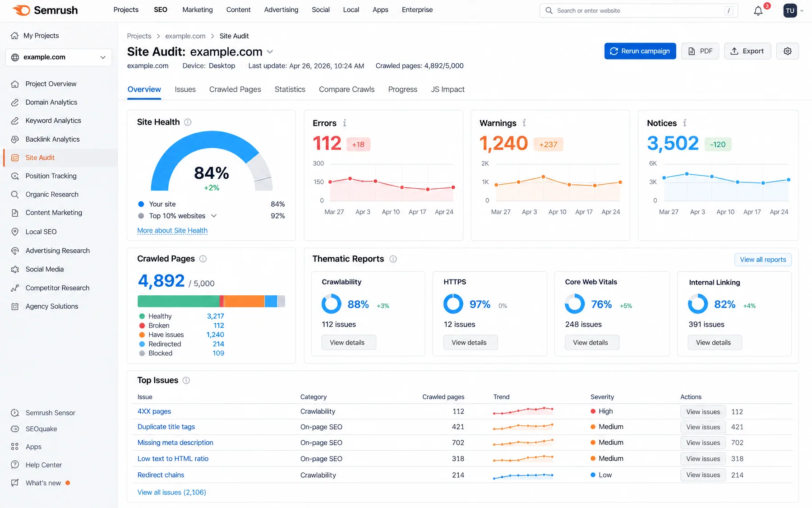Screen dimensions: 812x508
Task: Click the Rerun campaign button
Action: point(640,51)
